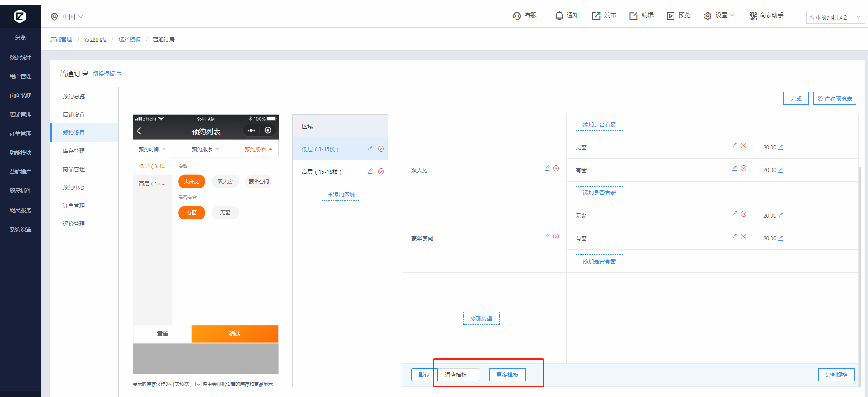
Task: Delete 无窗 option under 双人房
Action: (744, 146)
